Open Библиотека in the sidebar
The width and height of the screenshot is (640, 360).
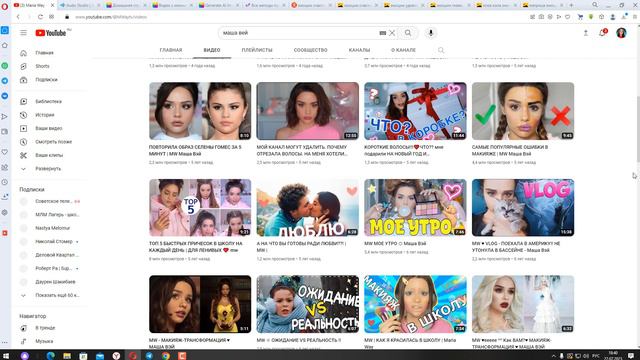point(49,101)
